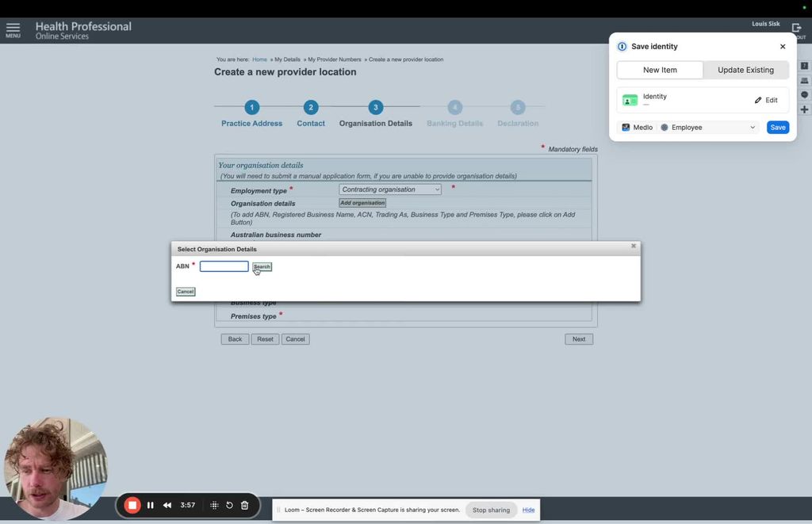Screen dimensions: 812x524
Task: Click the ABN input field
Action: point(224,266)
